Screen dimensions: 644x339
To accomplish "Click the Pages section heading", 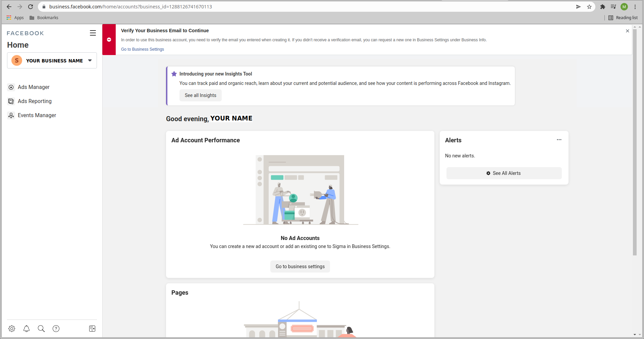I will pyautogui.click(x=180, y=293).
